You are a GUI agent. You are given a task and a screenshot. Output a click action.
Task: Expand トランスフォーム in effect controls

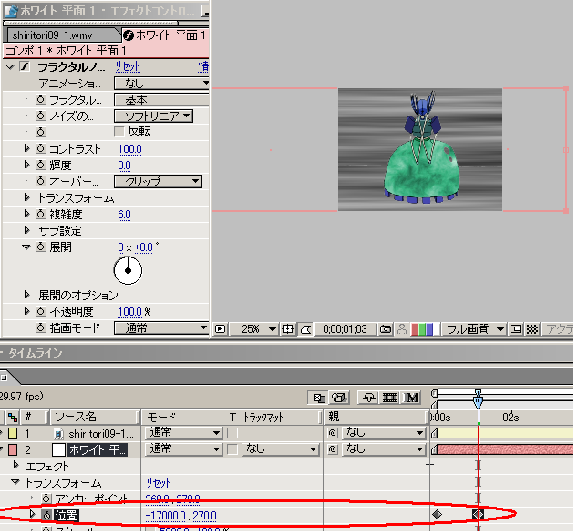pyautogui.click(x=27, y=197)
